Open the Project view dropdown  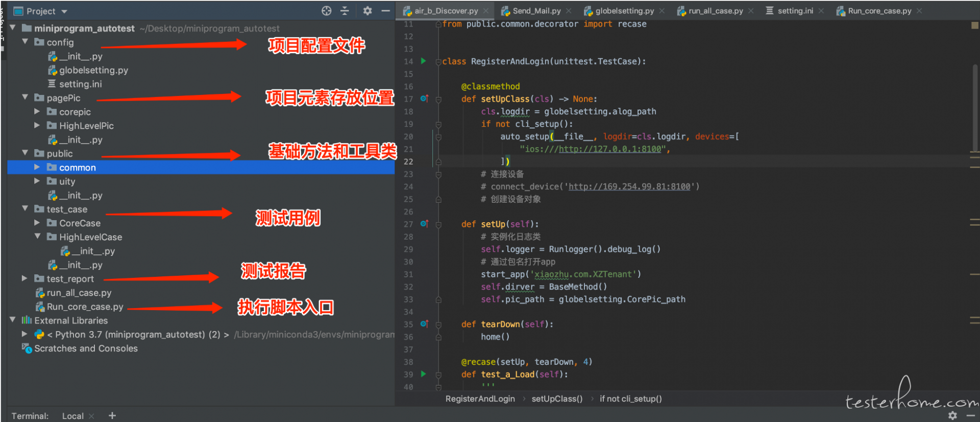(64, 11)
